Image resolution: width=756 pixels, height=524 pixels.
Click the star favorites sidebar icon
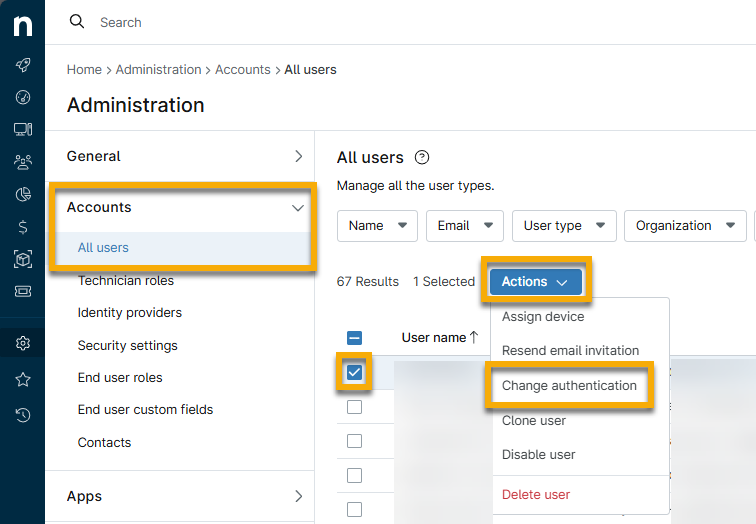(x=22, y=380)
